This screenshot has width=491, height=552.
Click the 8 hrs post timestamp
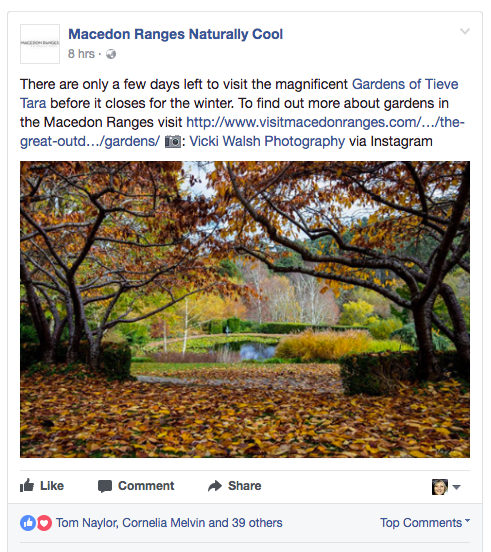[81, 54]
